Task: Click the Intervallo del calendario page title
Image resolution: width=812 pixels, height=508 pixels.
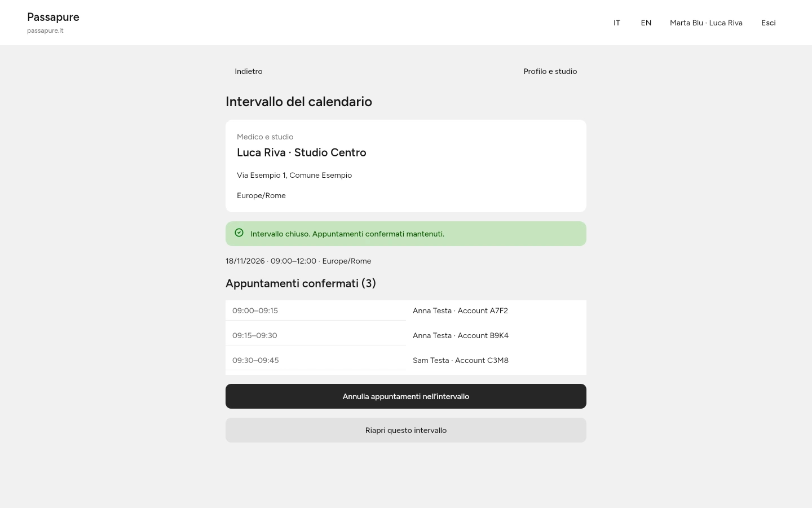Action: point(299,102)
